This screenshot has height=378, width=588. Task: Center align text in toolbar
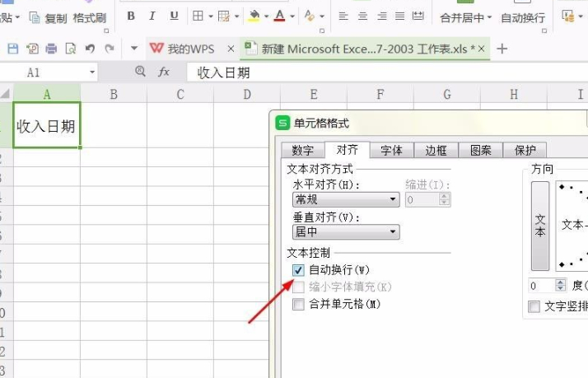coord(362,16)
